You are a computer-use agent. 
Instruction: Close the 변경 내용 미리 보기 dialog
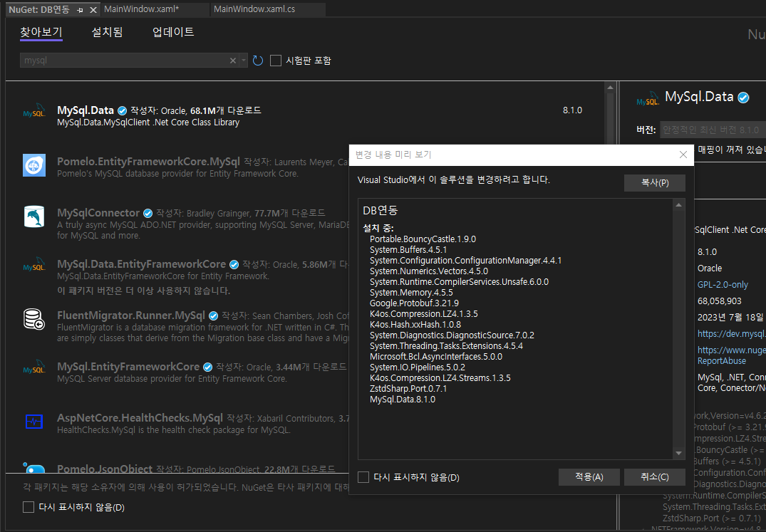[683, 155]
